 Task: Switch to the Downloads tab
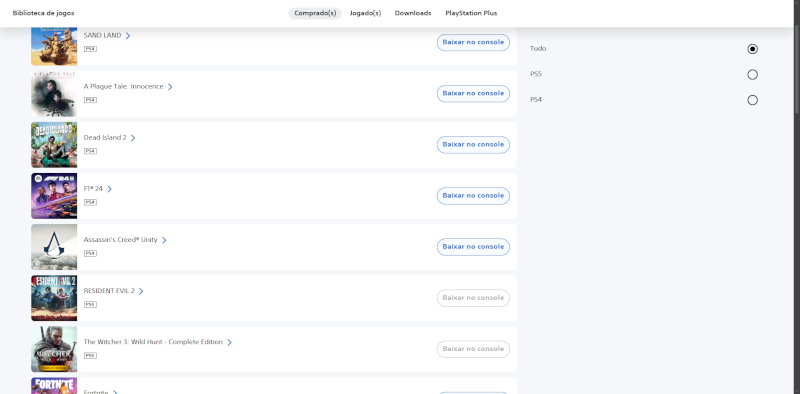[x=413, y=13]
